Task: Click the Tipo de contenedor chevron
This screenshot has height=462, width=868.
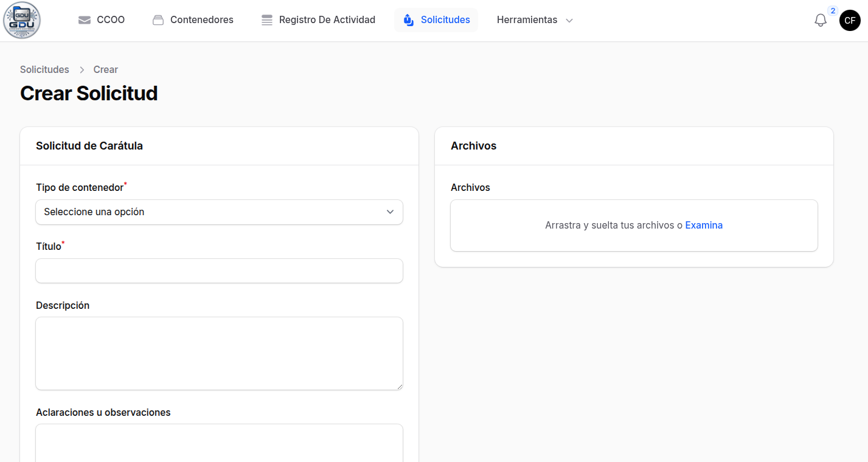Action: (x=391, y=212)
